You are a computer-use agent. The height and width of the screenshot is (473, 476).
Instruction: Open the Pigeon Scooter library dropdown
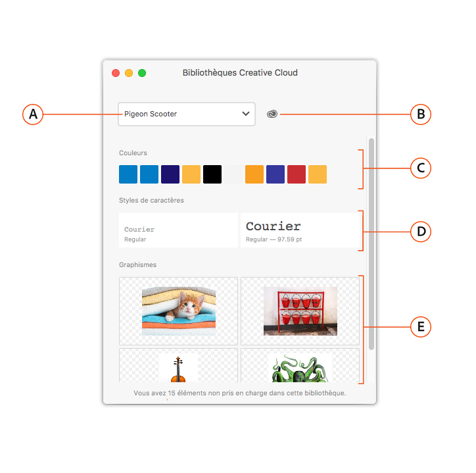click(187, 114)
